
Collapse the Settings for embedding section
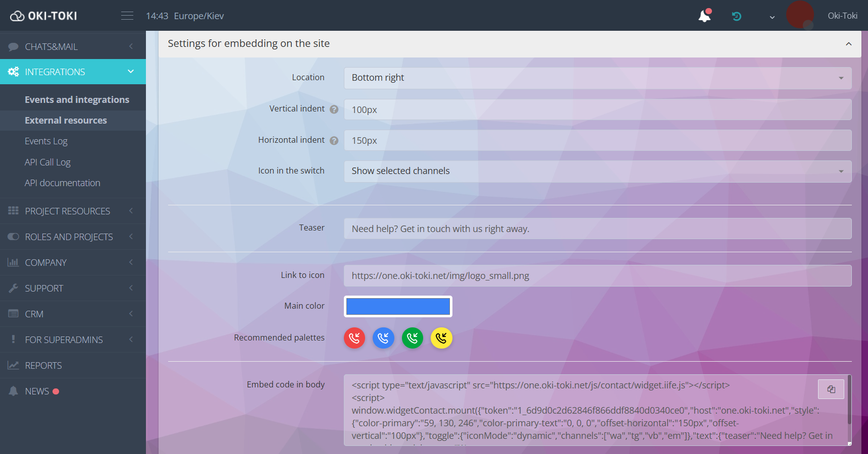(848, 44)
